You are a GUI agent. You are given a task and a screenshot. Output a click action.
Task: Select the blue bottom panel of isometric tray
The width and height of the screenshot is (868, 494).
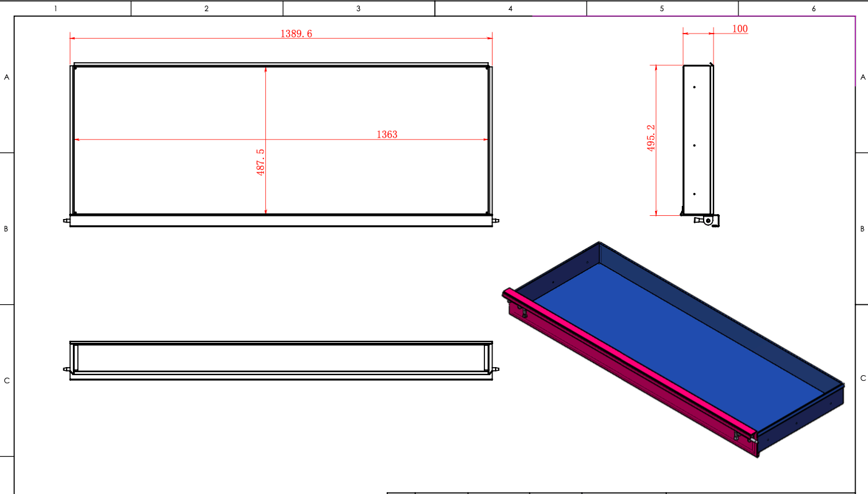click(x=679, y=336)
